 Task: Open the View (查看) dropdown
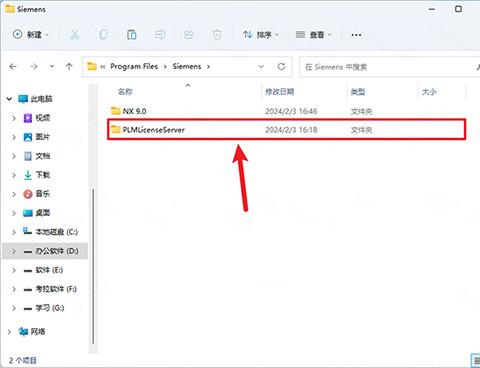pos(314,34)
